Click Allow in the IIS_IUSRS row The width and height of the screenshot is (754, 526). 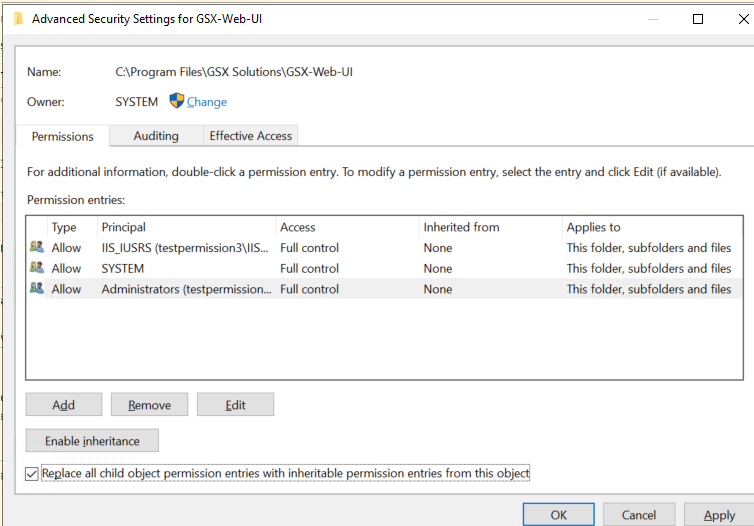tap(66, 248)
